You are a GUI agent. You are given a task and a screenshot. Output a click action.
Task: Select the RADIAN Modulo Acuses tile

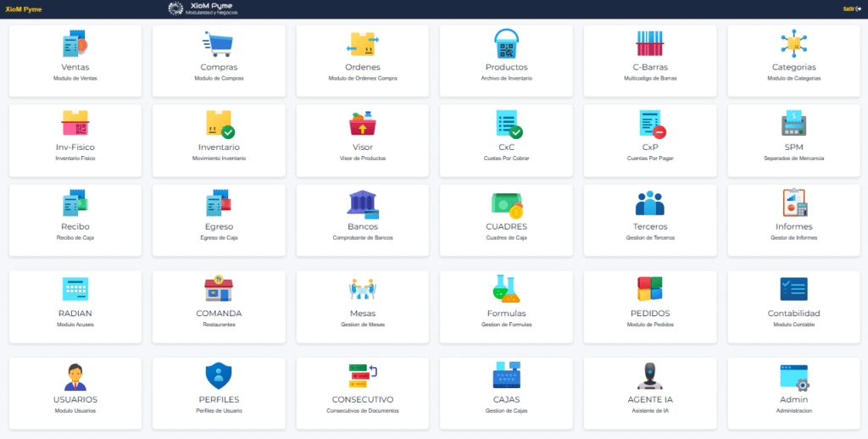point(75,306)
